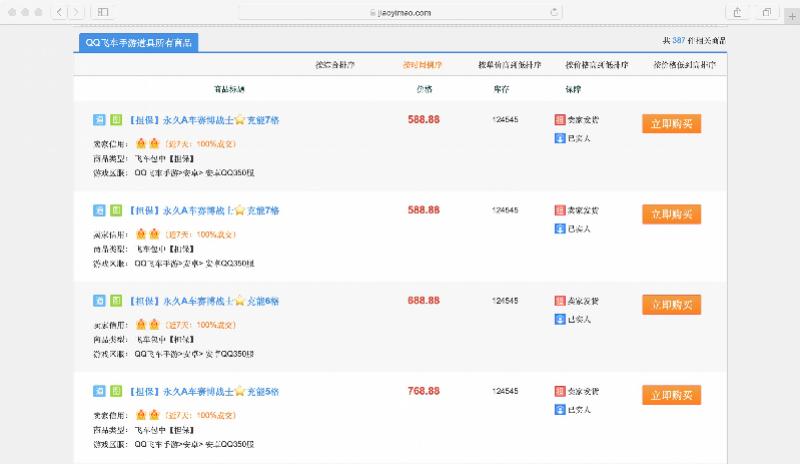Viewport: 800px width, 464px height.
Task: Click blue guarantee icon below 卖家发货, 688.88 row
Action: 560,319
